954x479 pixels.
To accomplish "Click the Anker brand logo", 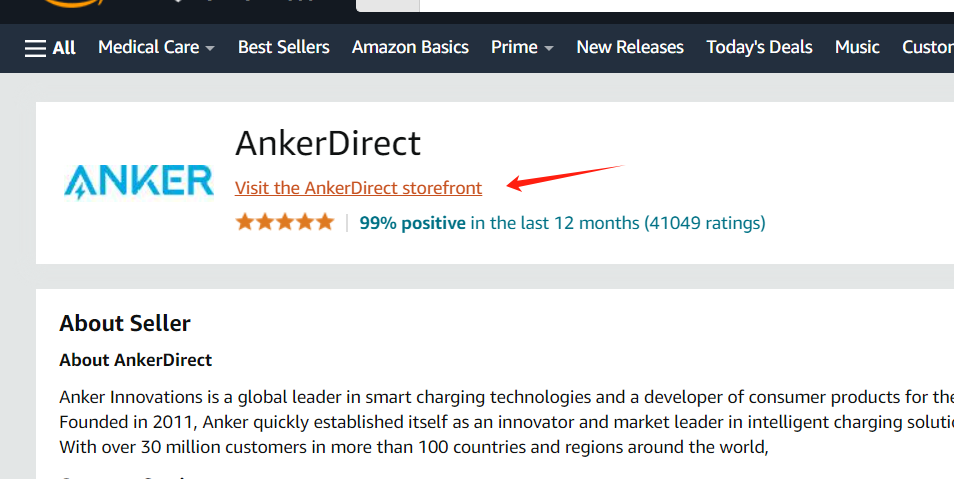I will [x=139, y=180].
